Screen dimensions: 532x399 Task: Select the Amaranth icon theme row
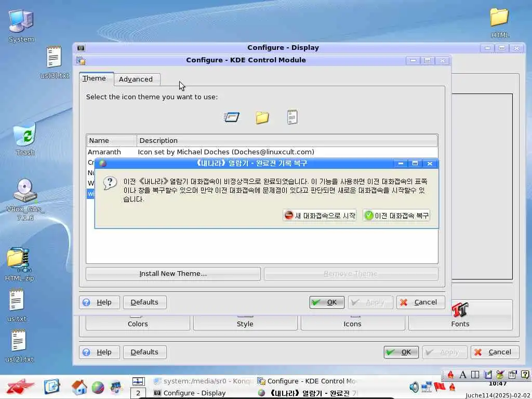pos(262,152)
